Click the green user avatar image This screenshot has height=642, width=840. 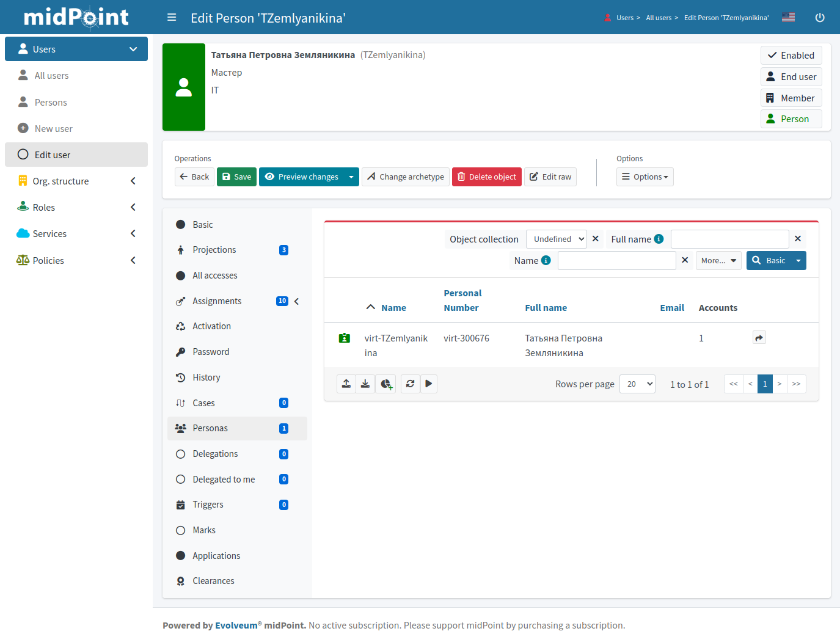pos(184,87)
